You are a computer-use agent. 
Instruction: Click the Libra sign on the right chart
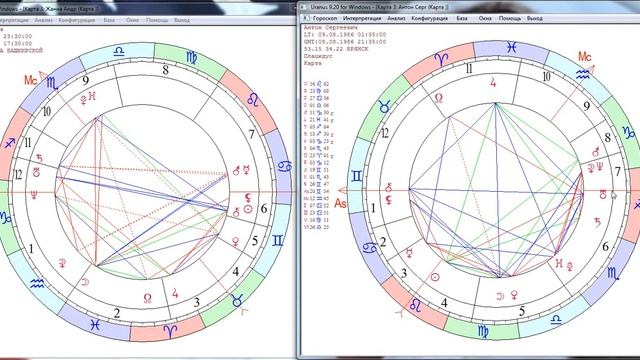(556, 319)
